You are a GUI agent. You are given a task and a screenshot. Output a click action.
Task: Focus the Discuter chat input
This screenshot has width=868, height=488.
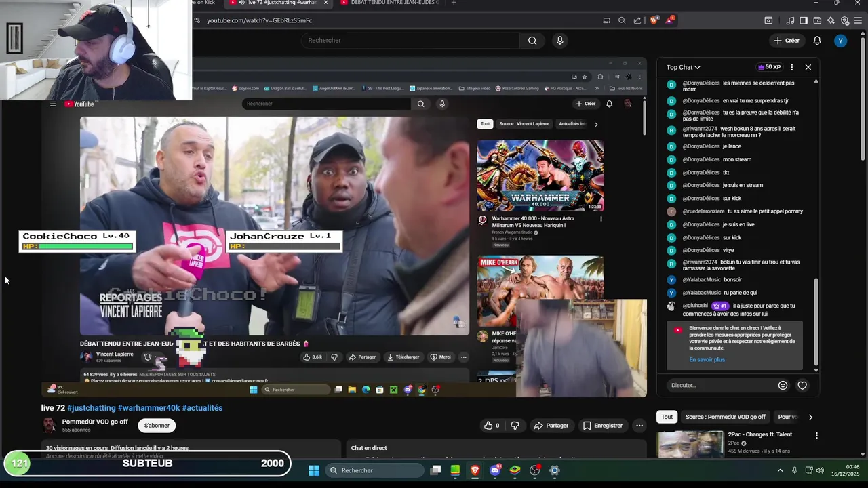coord(720,385)
